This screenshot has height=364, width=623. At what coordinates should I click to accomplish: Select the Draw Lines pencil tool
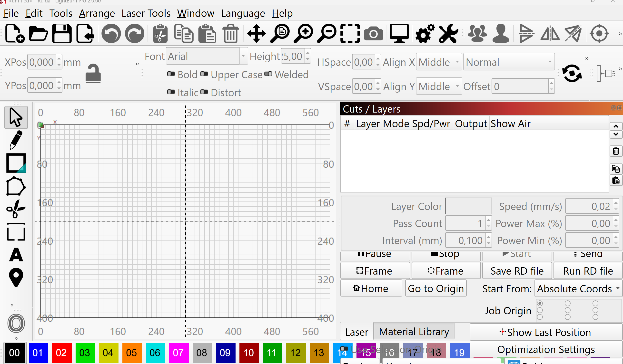[x=16, y=140]
